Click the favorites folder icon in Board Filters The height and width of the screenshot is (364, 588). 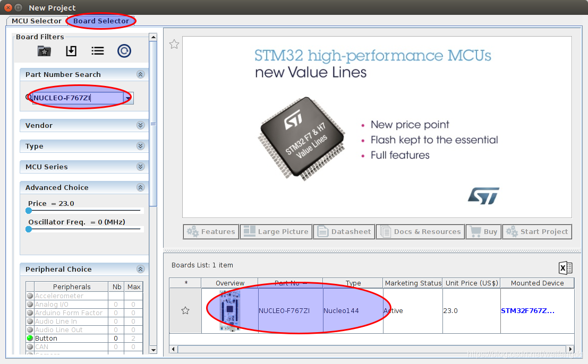[44, 51]
